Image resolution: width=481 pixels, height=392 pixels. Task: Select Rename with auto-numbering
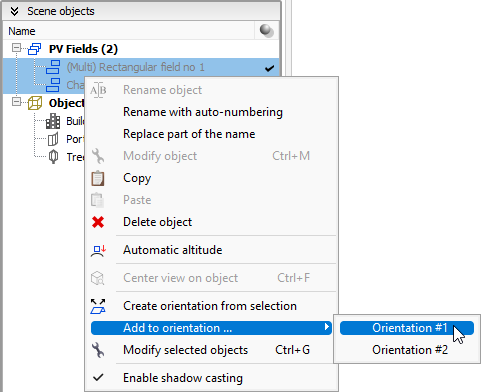(203, 112)
